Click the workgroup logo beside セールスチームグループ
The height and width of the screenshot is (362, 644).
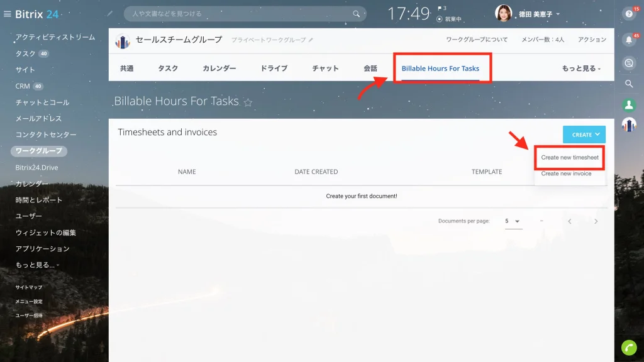tap(123, 41)
